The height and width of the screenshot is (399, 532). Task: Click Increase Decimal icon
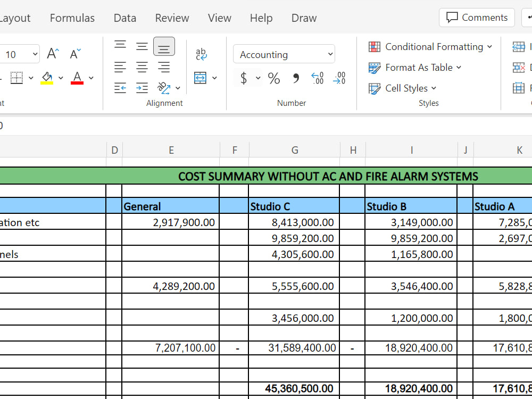tap(318, 78)
